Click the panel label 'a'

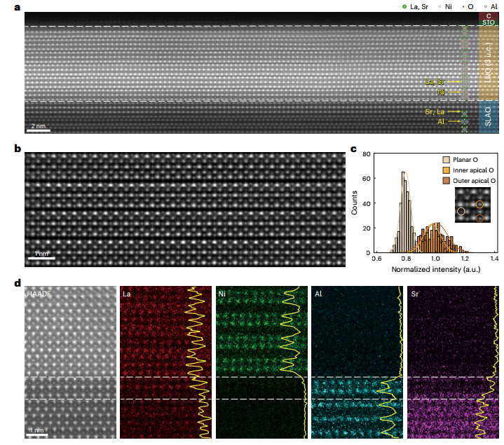coord(18,7)
